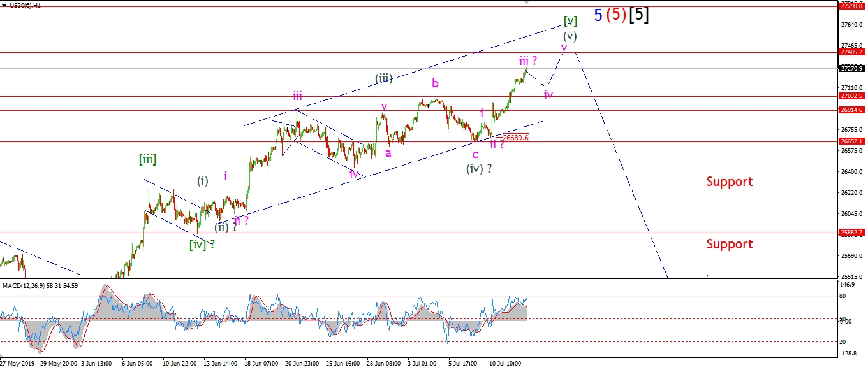This screenshot has width=868, height=372.
Task: Select the black [5] wave label
Action: [x=639, y=16]
